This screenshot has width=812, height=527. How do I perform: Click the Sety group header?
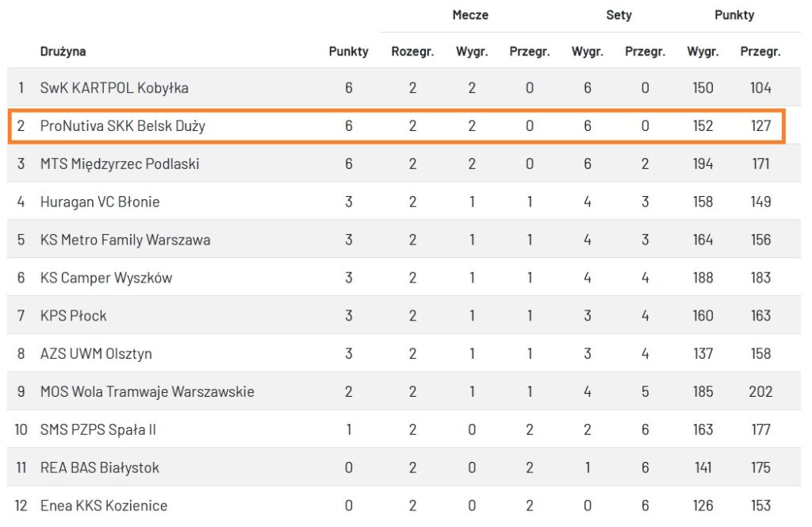point(619,15)
